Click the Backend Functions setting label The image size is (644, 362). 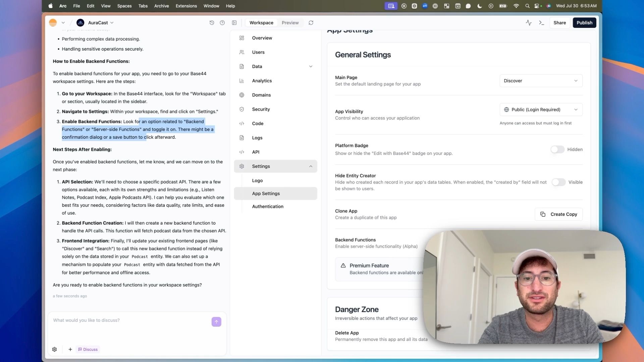tap(355, 240)
